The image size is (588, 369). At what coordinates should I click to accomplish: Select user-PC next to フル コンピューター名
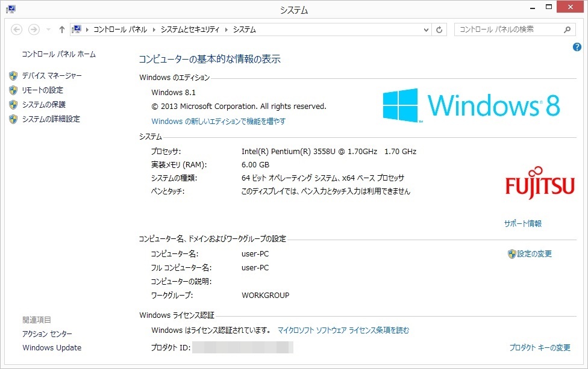point(255,268)
